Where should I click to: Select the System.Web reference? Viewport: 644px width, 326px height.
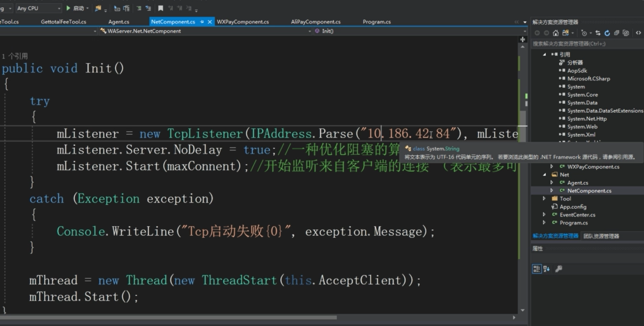tap(582, 127)
